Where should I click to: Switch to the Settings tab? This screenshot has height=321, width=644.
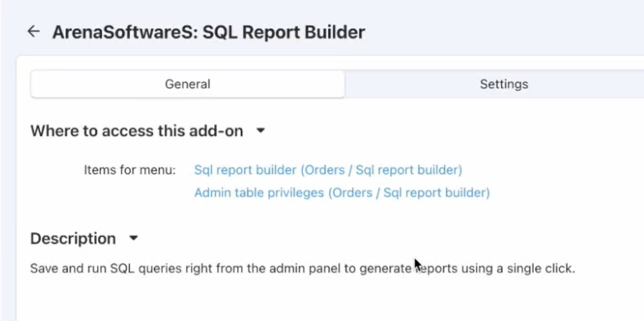click(x=504, y=84)
